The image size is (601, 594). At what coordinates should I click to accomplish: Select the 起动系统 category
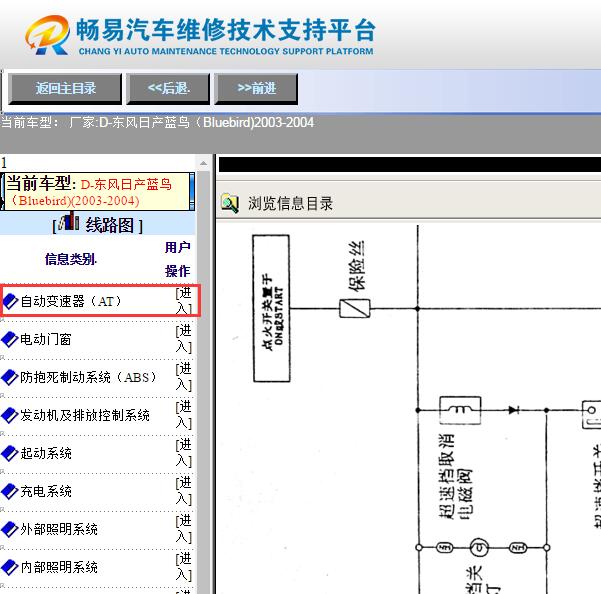(46, 453)
